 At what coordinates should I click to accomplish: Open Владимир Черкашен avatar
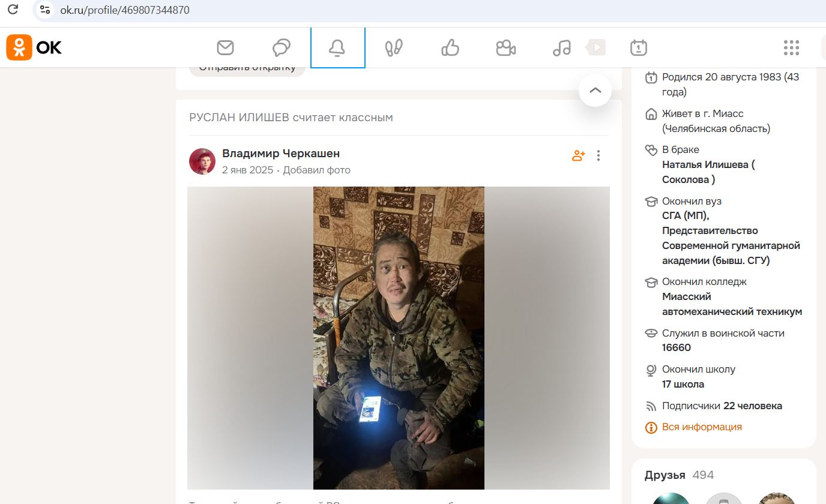tap(202, 161)
